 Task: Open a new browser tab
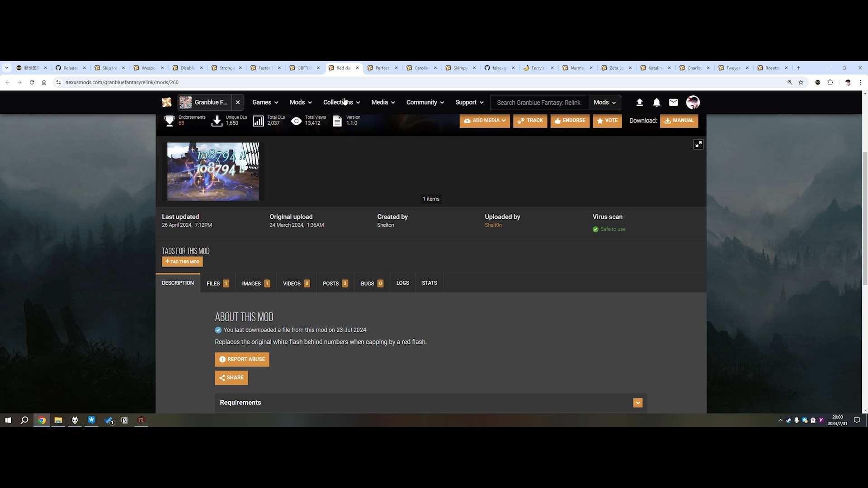[798, 68]
